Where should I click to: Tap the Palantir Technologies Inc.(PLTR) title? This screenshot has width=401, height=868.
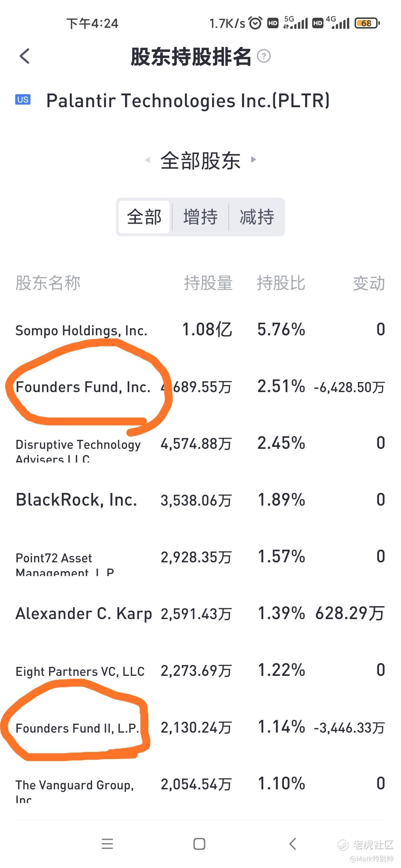coord(188,101)
